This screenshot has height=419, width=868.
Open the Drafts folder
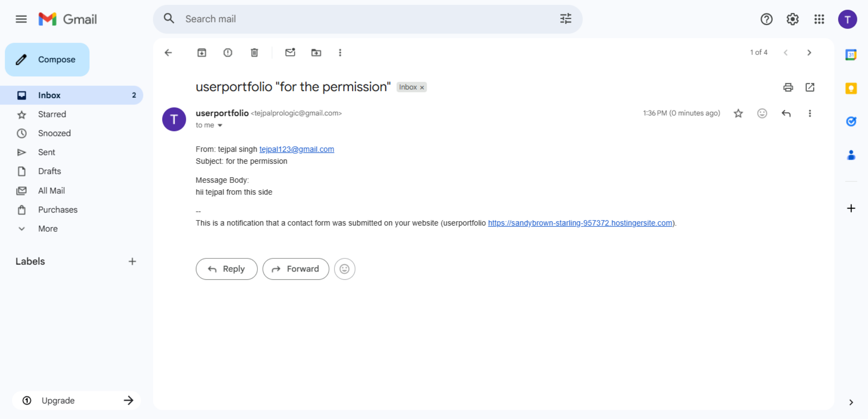(49, 171)
